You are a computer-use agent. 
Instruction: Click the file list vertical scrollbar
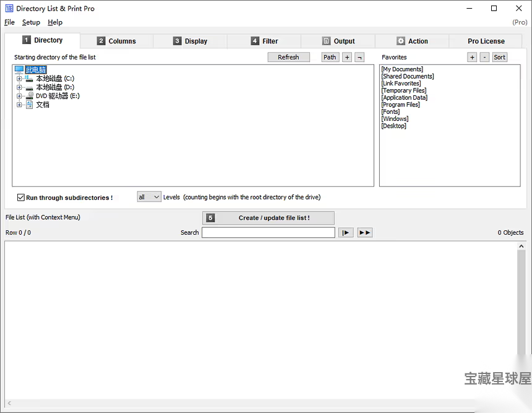(521, 302)
